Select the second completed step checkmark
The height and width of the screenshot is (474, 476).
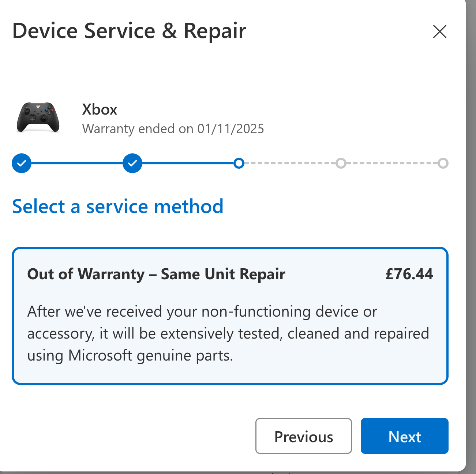132,163
